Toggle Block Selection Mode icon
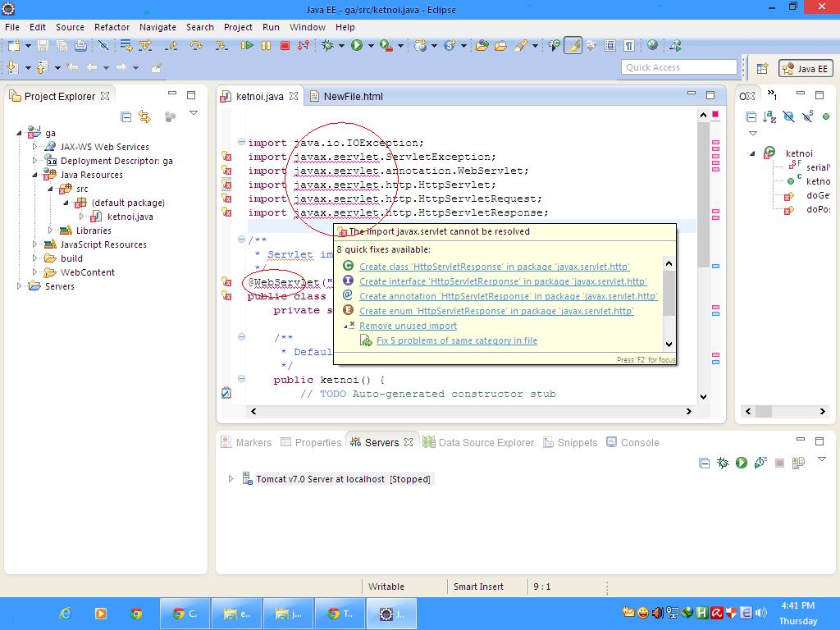Screen dimensions: 840x630 [610, 46]
